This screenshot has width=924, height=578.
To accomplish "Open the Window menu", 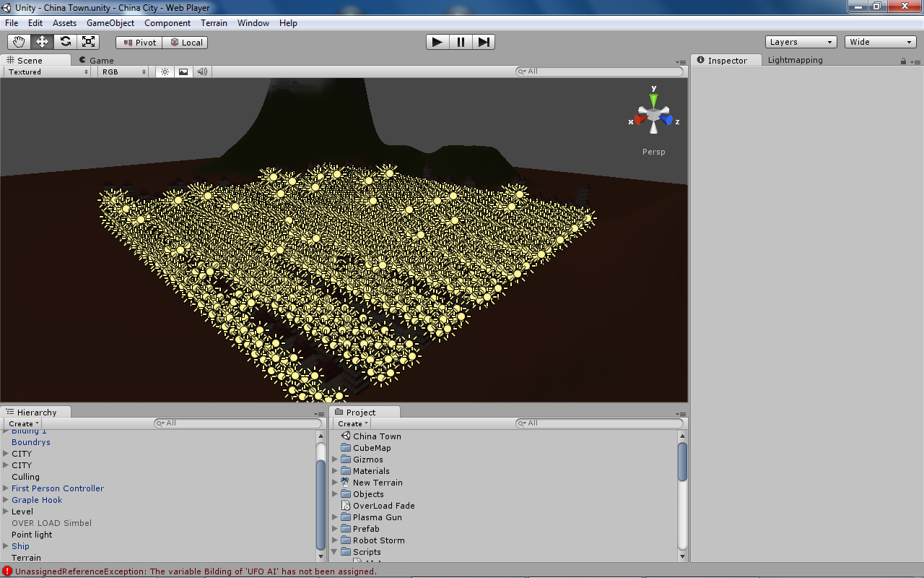I will tap(253, 23).
